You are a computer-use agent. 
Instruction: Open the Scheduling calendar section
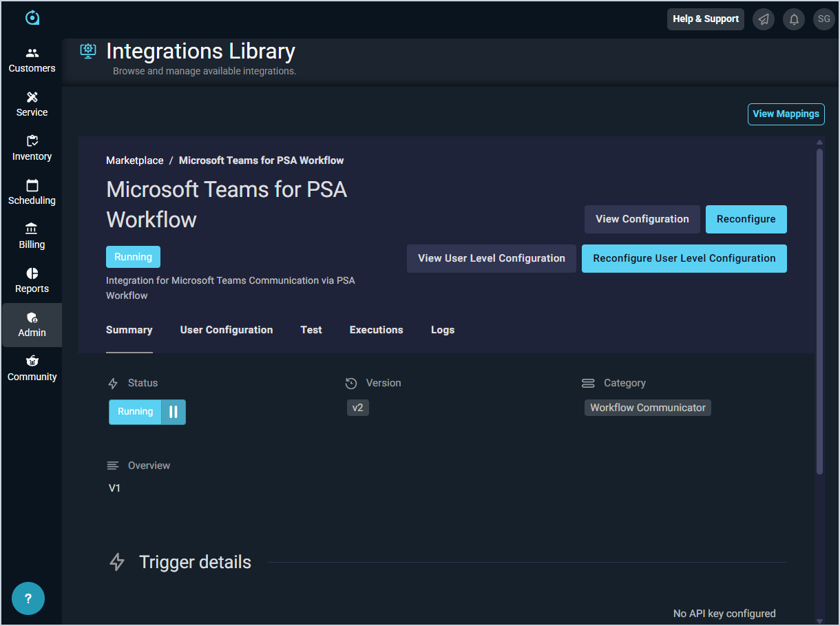click(32, 193)
